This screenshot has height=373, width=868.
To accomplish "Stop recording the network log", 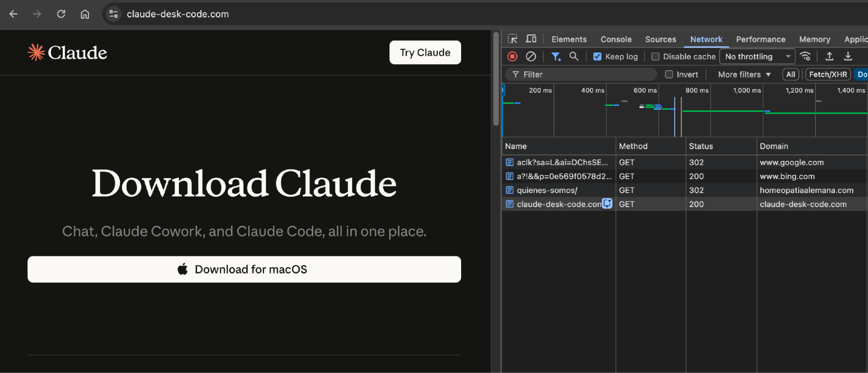I will tap(512, 56).
